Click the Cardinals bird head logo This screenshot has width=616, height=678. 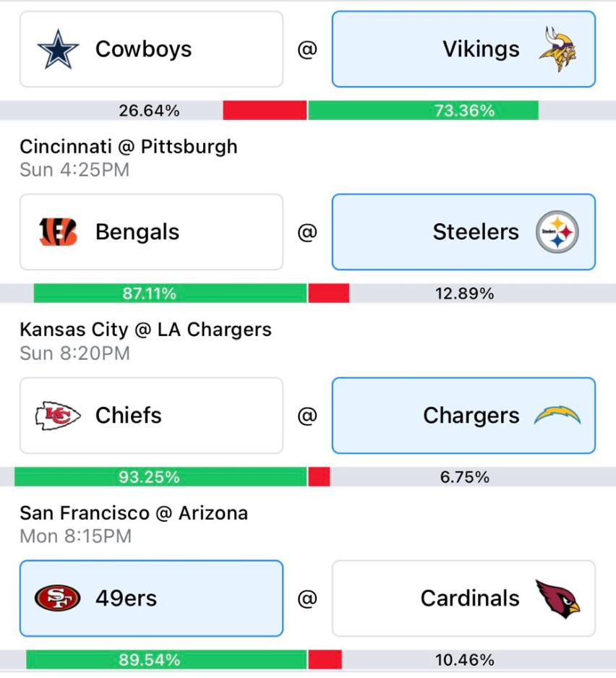[558, 599]
